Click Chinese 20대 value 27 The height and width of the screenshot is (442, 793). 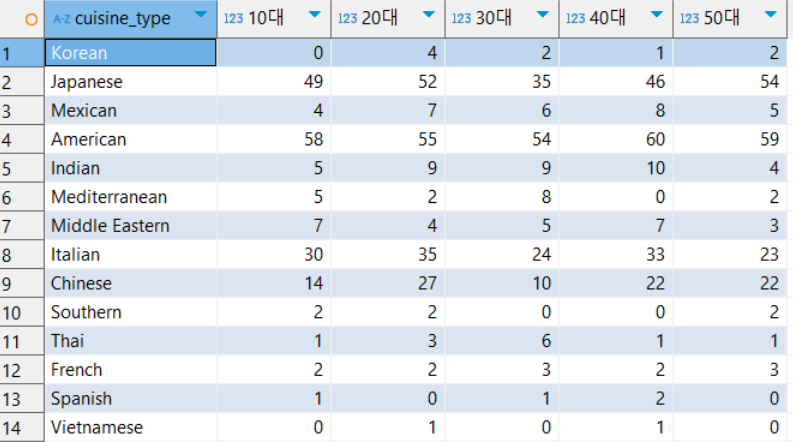point(388,283)
